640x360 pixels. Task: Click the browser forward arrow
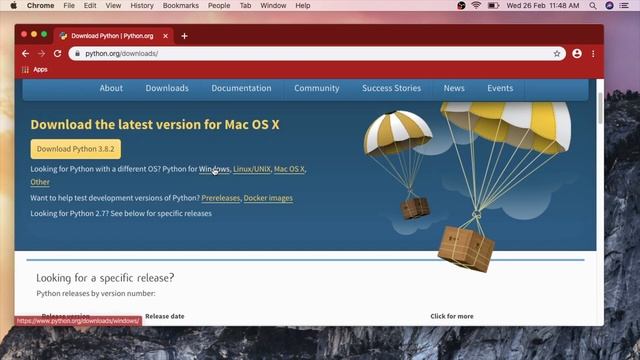coord(41,53)
